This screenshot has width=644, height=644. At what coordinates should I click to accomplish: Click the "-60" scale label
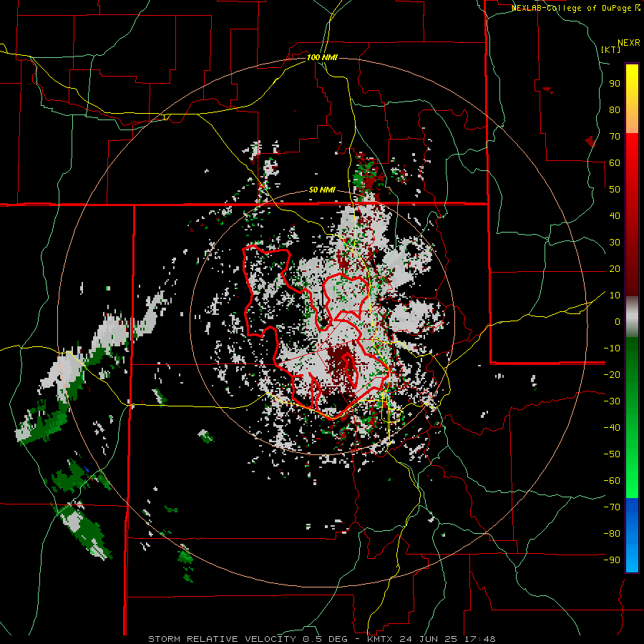click(612, 481)
